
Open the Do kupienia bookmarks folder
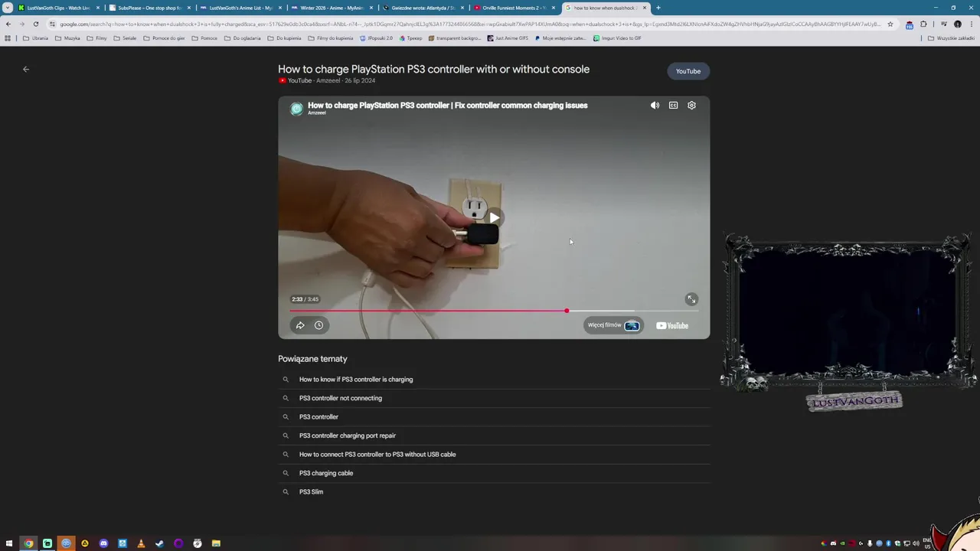coord(284,38)
